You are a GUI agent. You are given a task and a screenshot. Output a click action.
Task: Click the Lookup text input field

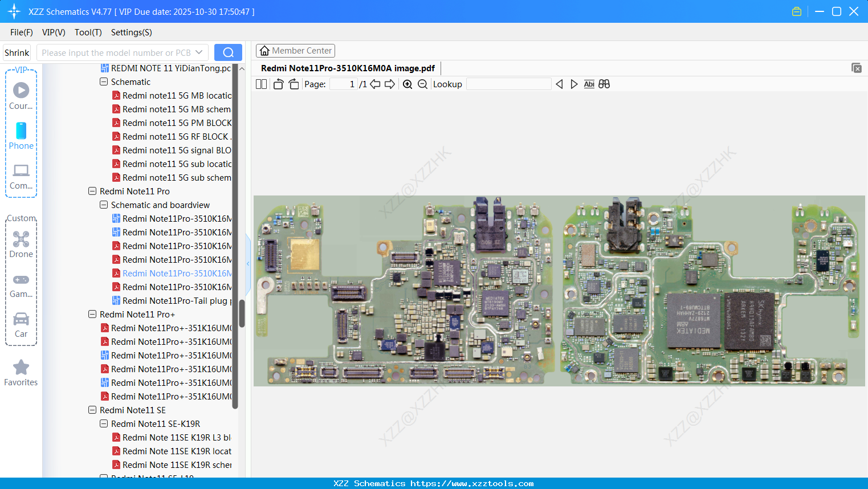[508, 84]
